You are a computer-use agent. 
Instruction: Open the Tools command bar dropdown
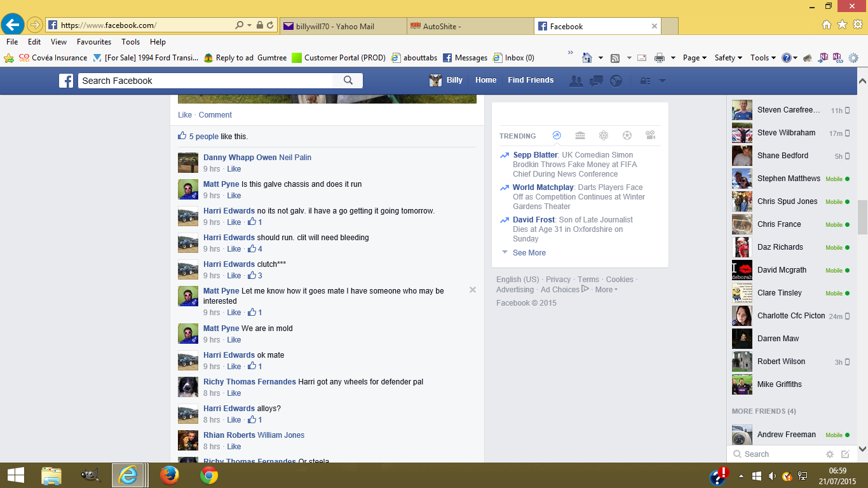[763, 58]
